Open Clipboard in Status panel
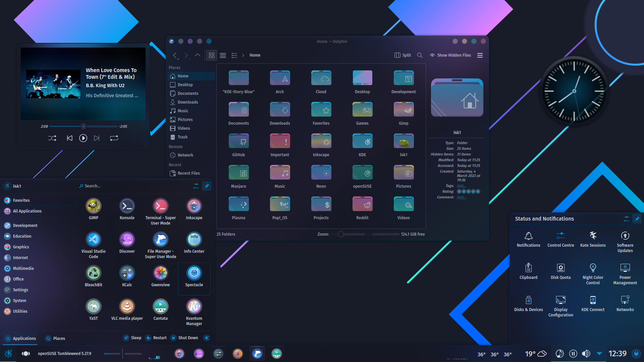Viewport: 644px width, 362px height. [x=528, y=271]
